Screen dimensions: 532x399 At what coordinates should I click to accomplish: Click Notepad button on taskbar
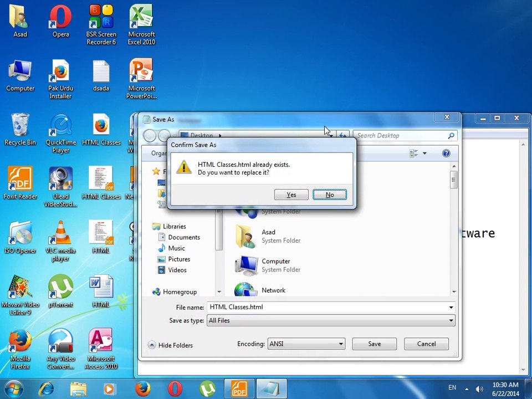(x=272, y=389)
